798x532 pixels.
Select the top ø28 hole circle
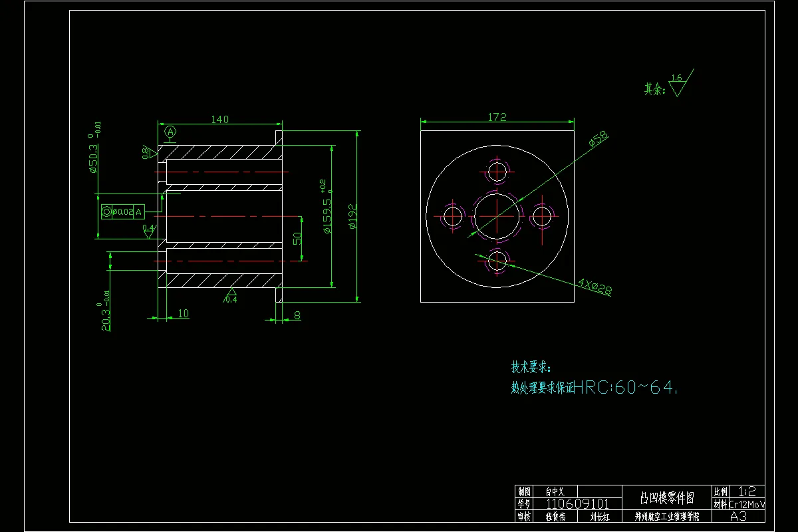point(497,171)
